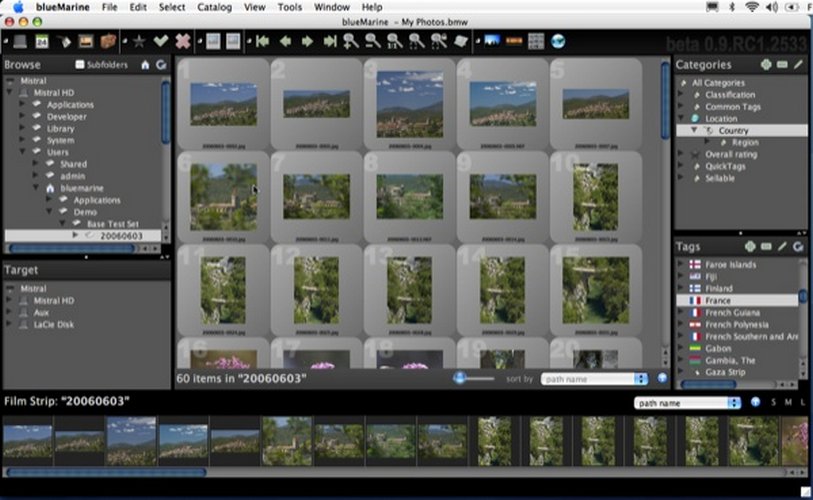Set film strip size to L
This screenshot has width=813, height=500.
pos(803,403)
